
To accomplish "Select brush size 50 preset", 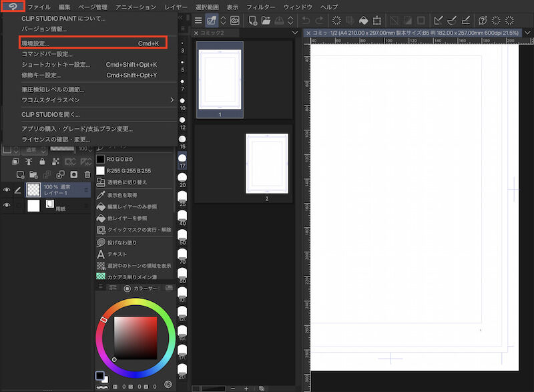I will pyautogui.click(x=182, y=237).
